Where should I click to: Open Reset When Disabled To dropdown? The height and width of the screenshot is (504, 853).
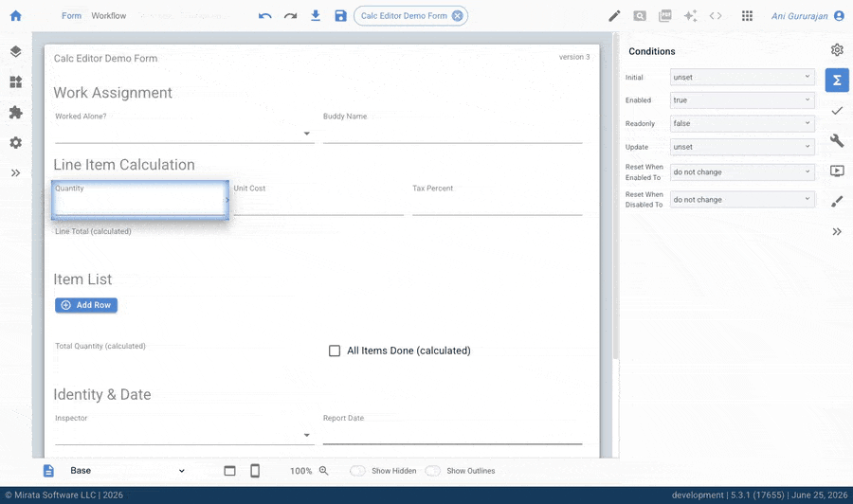[742, 200]
